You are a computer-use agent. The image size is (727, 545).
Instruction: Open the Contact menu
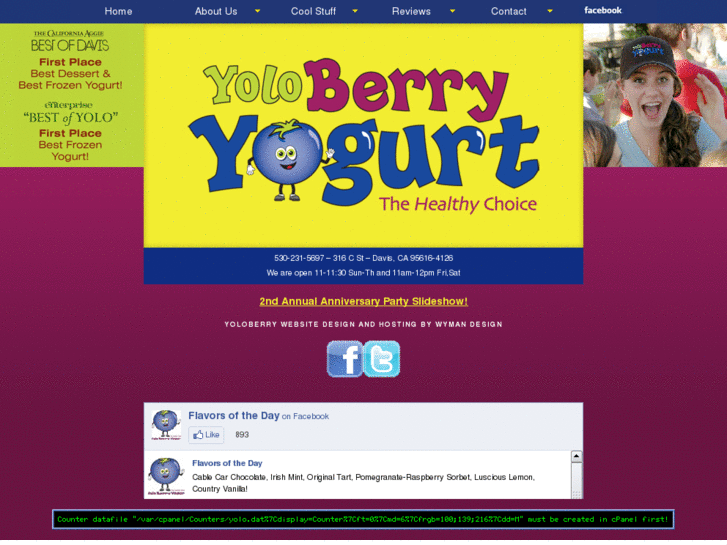click(x=509, y=11)
